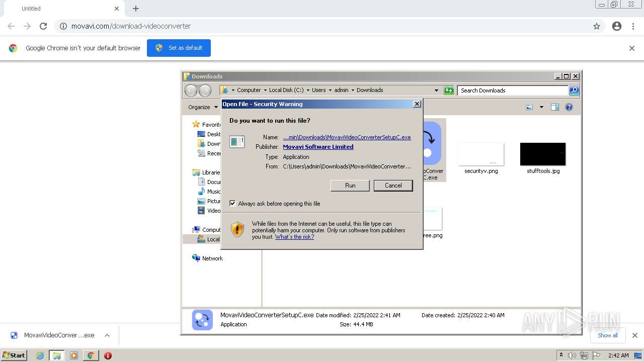The width and height of the screenshot is (644, 362).
Task: Open the Windows Start menu
Action: (14, 355)
